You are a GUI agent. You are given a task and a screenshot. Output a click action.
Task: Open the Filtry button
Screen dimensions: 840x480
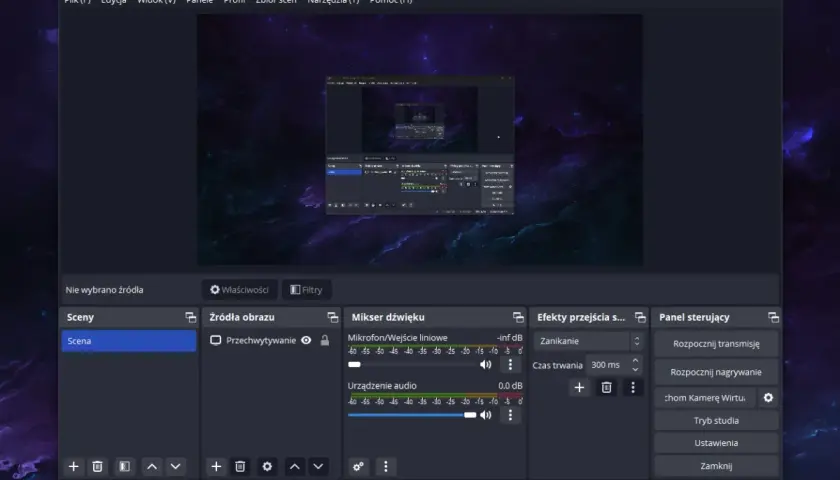coord(306,290)
